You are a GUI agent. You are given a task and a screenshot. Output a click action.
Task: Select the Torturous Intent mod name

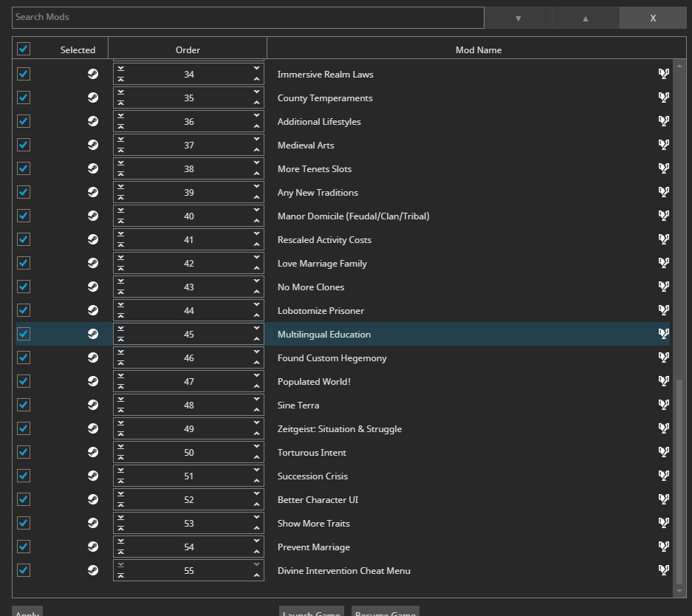[x=312, y=452]
